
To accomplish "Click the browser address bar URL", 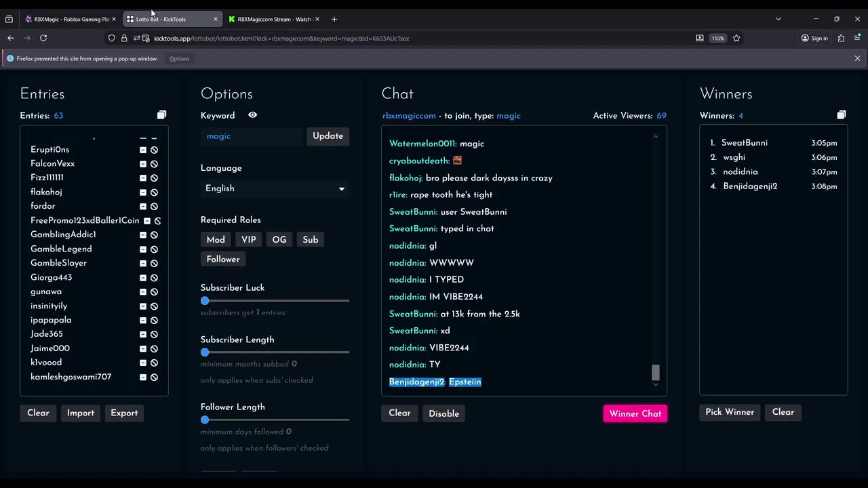I will (x=281, y=38).
